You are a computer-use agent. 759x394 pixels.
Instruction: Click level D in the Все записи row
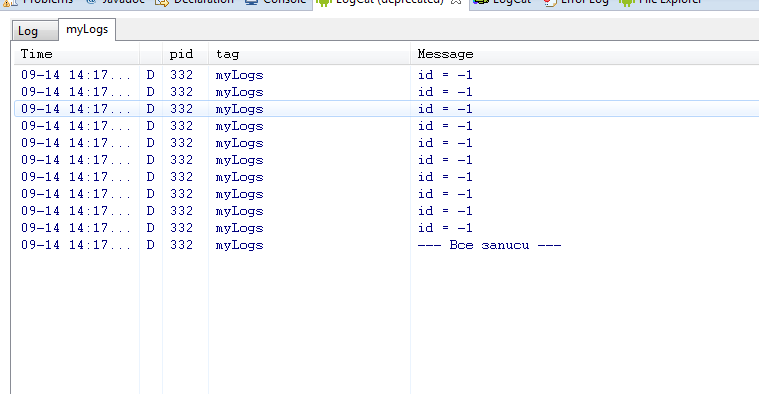[151, 245]
